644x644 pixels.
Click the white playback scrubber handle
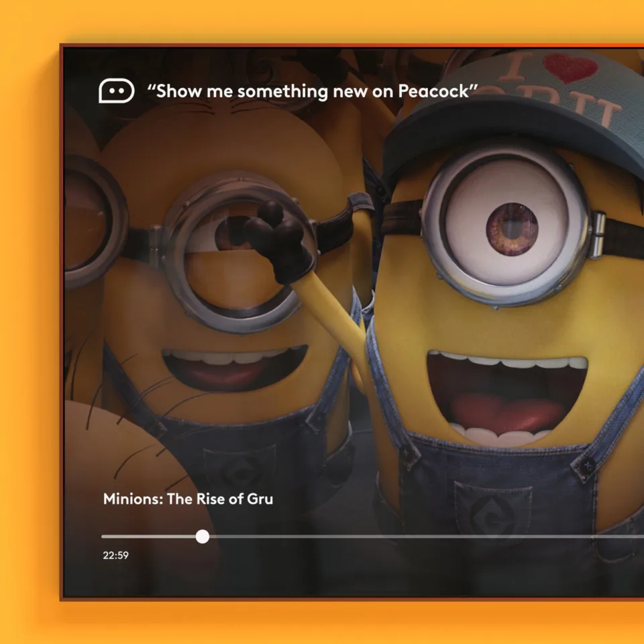[x=203, y=537]
